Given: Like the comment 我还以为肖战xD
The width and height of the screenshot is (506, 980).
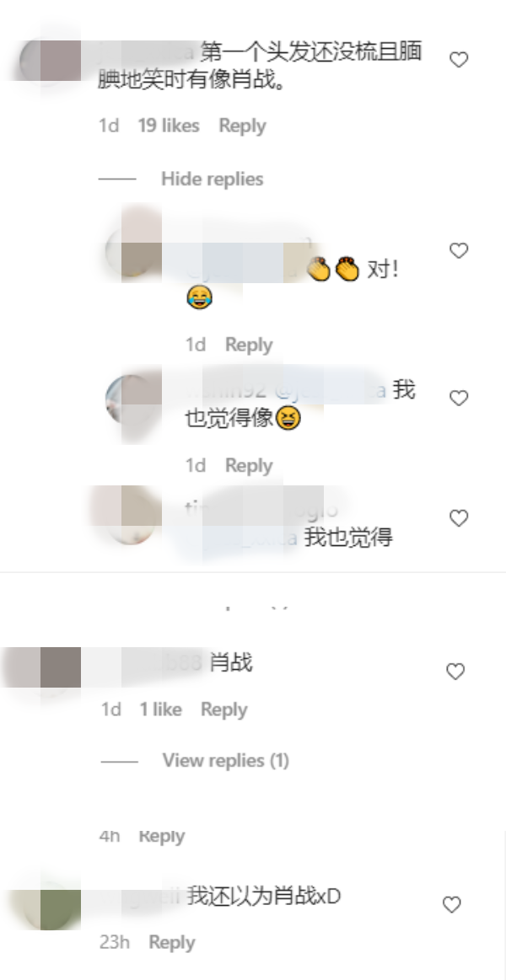Looking at the screenshot, I should tap(451, 905).
